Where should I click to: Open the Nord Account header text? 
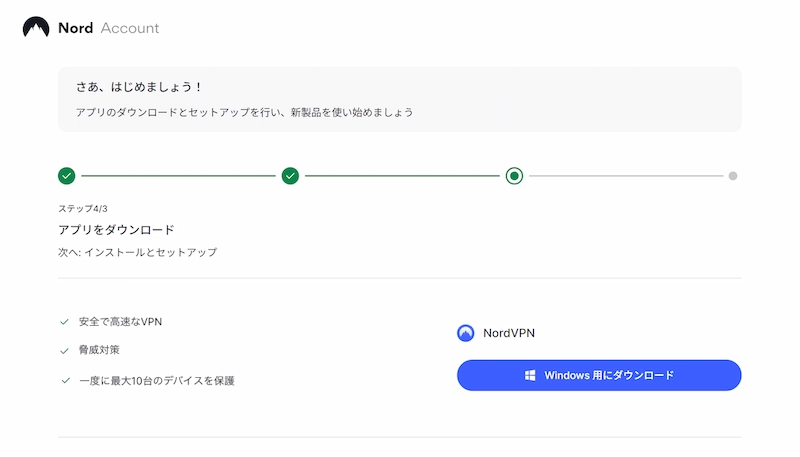109,28
